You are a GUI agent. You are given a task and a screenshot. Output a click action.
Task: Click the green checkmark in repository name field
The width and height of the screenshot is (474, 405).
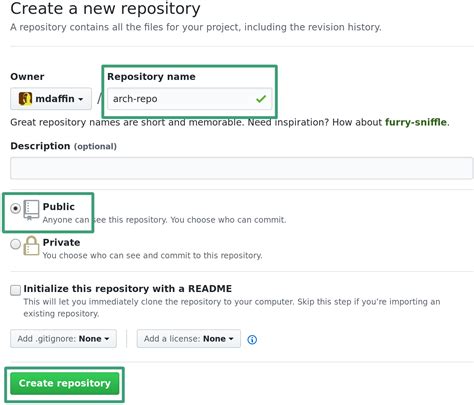pyautogui.click(x=261, y=99)
